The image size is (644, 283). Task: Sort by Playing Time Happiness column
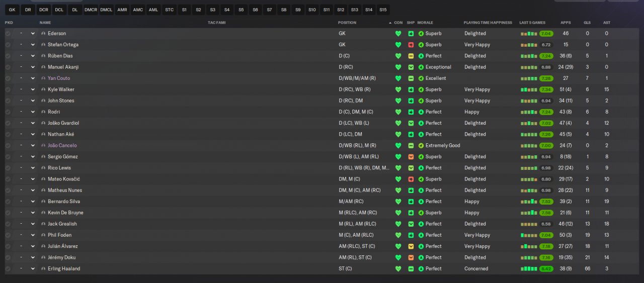tap(488, 23)
